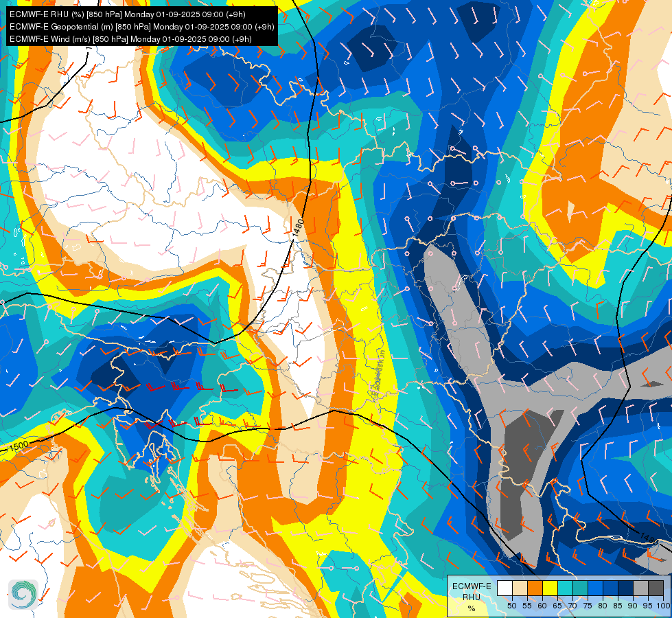Pick the navy 85–90% legend swatch
The height and width of the screenshot is (618, 672).
click(626, 588)
